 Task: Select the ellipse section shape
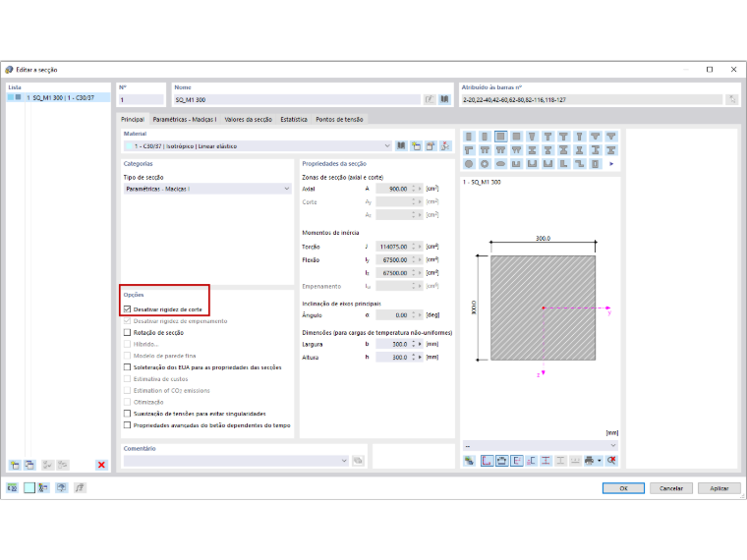(x=500, y=164)
